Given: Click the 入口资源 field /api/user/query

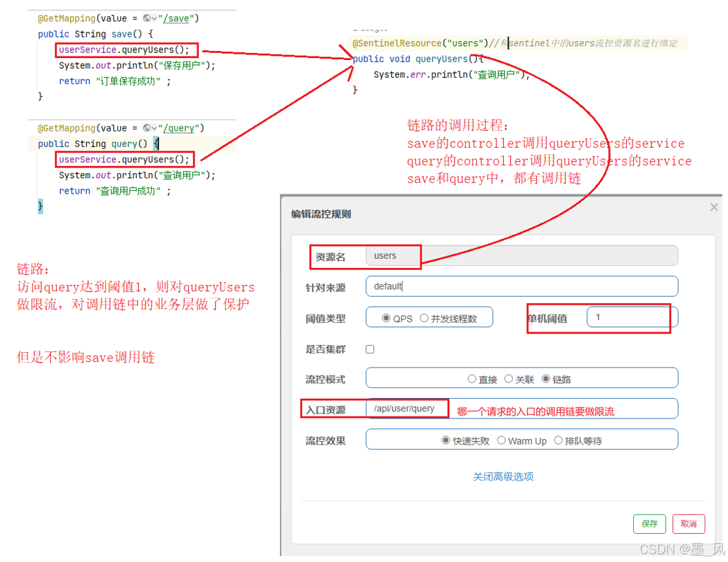Looking at the screenshot, I should 522,409.
